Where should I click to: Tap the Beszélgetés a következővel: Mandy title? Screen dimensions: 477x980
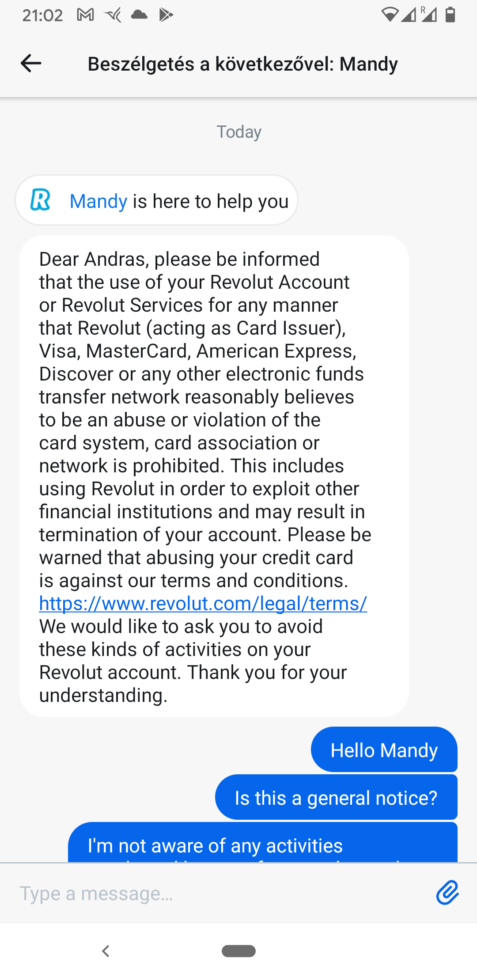[x=243, y=64]
